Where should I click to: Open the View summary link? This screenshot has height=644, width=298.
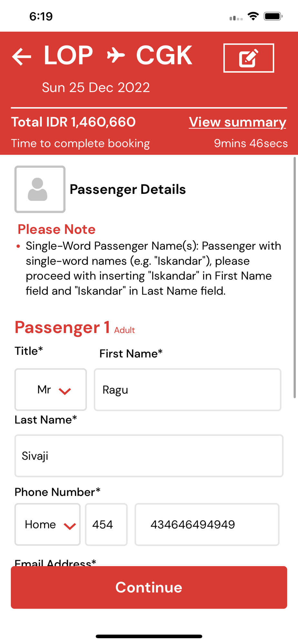(x=237, y=122)
